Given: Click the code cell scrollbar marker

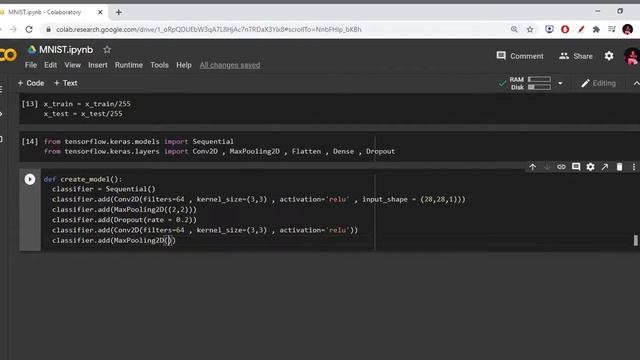Looking at the screenshot, I should pyautogui.click(x=636, y=240).
